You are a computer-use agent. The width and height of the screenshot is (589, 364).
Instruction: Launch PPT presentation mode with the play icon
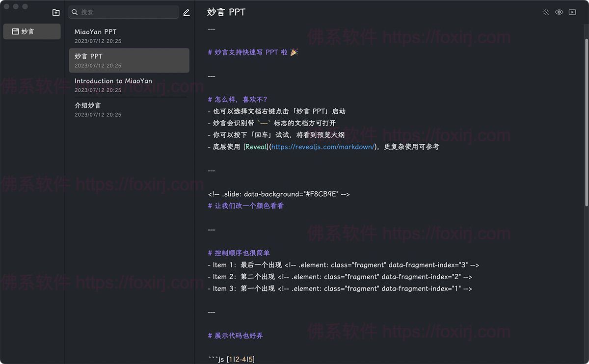click(x=572, y=12)
